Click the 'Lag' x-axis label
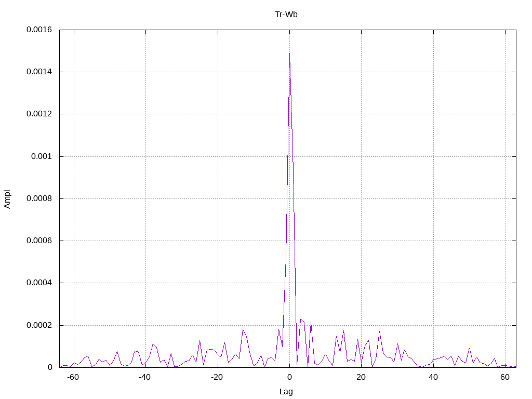Screen dimensions: 532x399 [286, 392]
